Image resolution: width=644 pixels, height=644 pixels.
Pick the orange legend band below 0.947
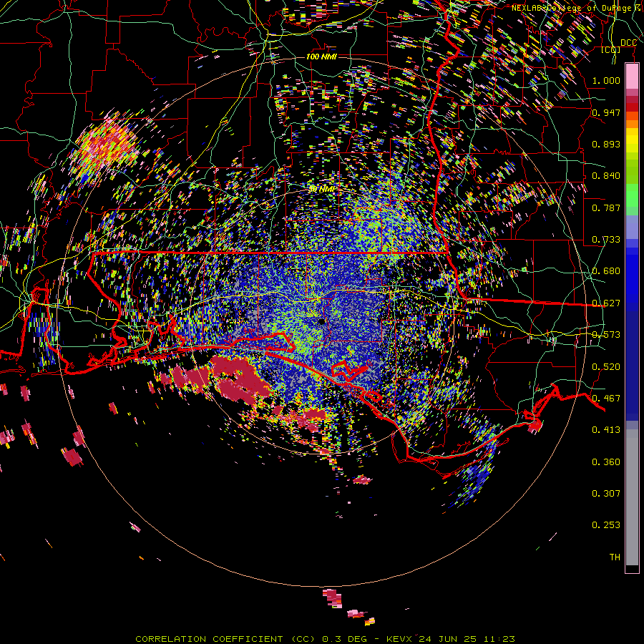pyautogui.click(x=632, y=124)
